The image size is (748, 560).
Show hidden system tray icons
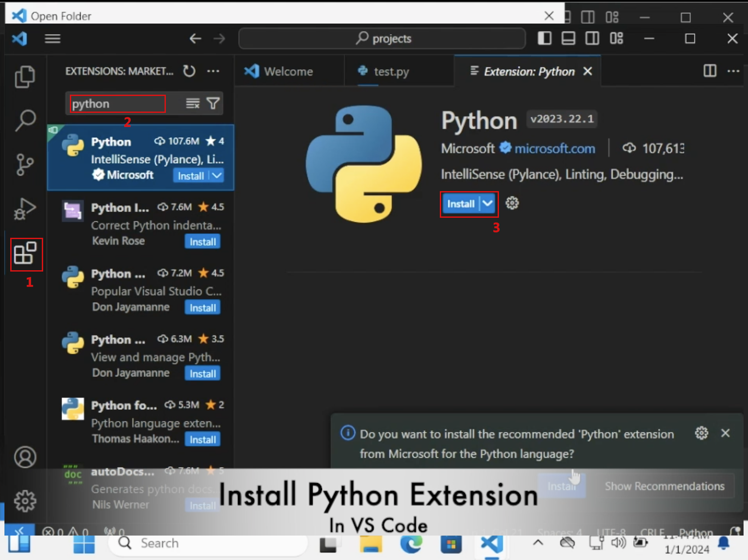(x=538, y=543)
